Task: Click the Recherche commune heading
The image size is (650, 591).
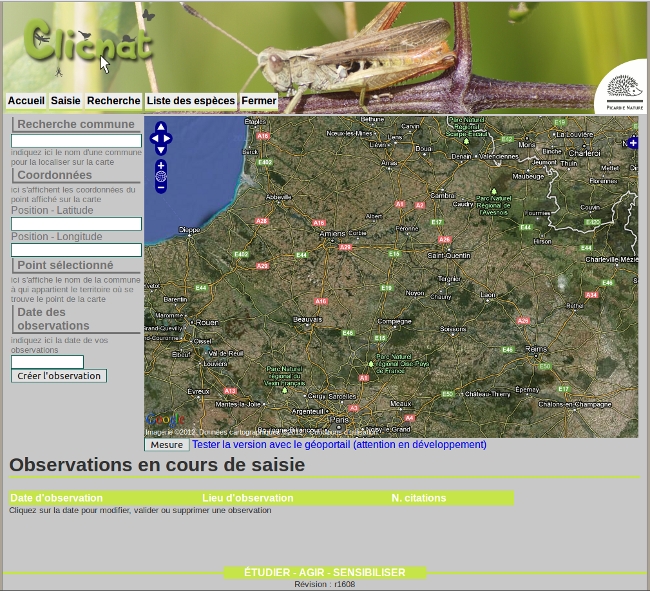Action: point(76,124)
